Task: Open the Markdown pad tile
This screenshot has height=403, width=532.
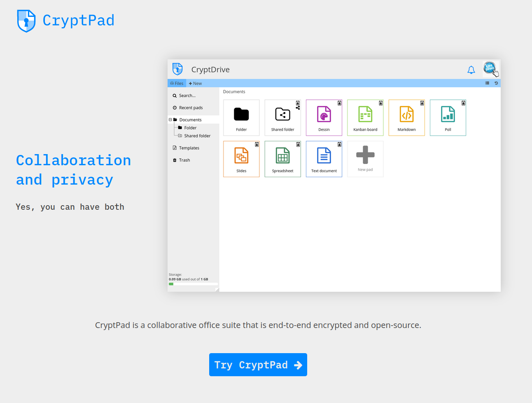Action: pyautogui.click(x=407, y=118)
